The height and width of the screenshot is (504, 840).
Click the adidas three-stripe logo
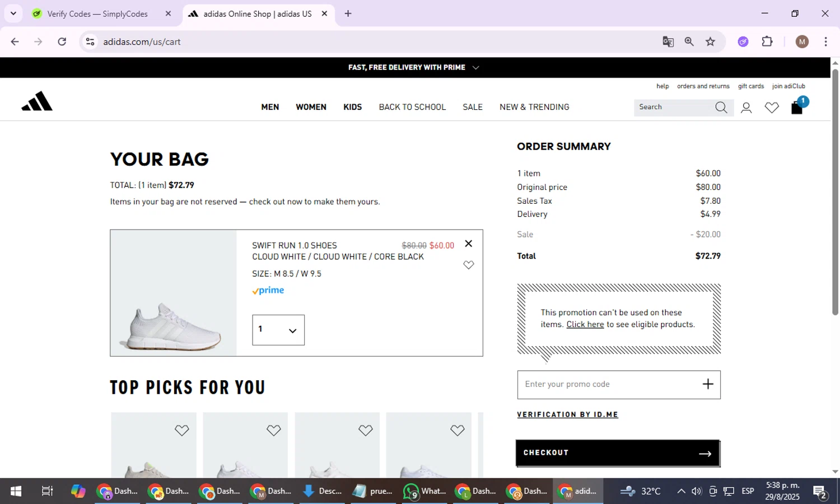(x=37, y=101)
